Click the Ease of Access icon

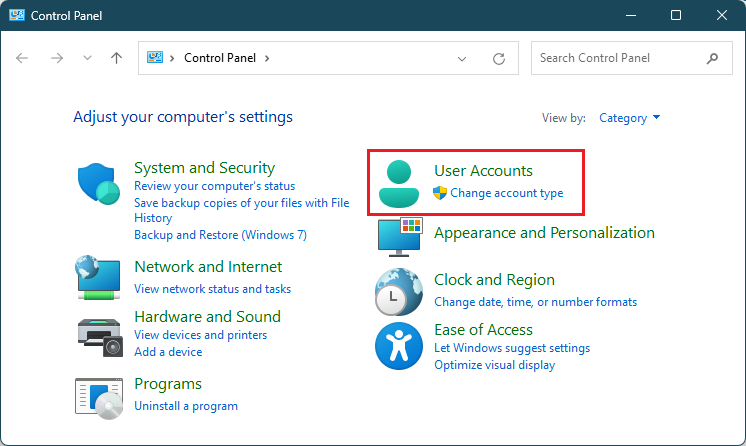point(399,346)
